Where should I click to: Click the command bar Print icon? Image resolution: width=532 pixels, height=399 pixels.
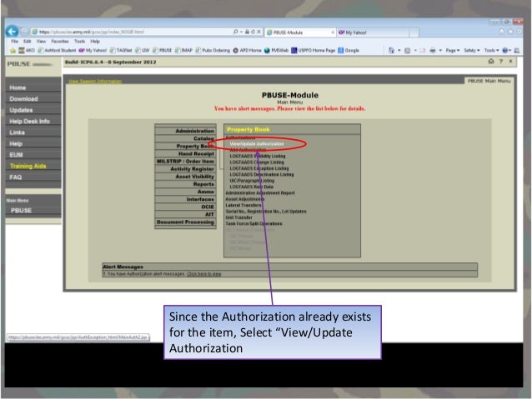(x=432, y=51)
